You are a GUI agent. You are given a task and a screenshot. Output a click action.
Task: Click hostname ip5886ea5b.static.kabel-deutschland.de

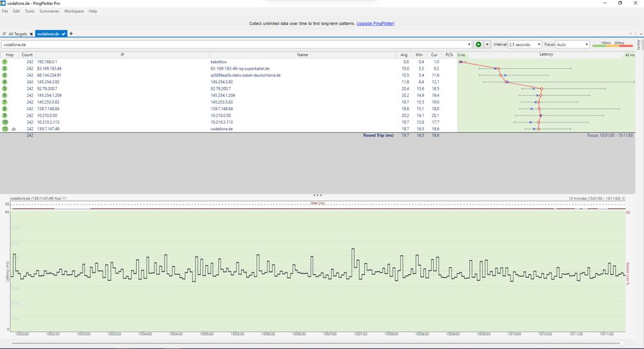tap(246, 75)
